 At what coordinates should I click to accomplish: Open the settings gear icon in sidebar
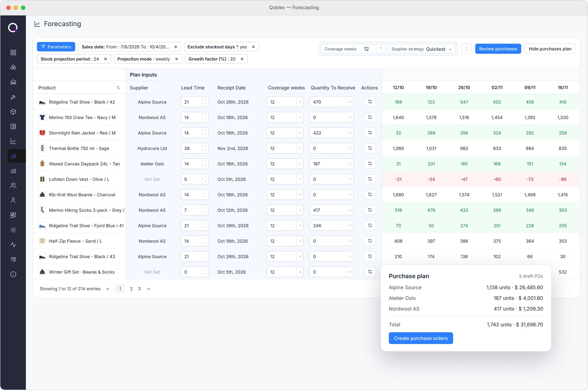(x=13, y=230)
